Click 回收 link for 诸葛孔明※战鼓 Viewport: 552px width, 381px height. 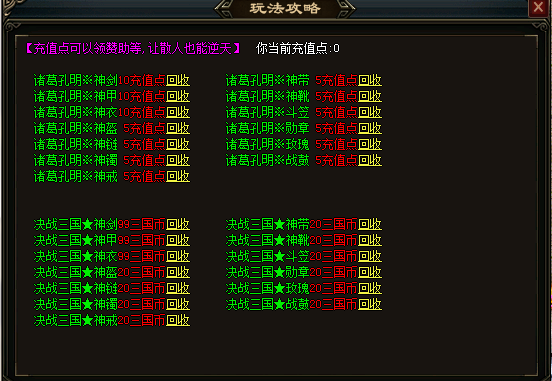click(370, 161)
